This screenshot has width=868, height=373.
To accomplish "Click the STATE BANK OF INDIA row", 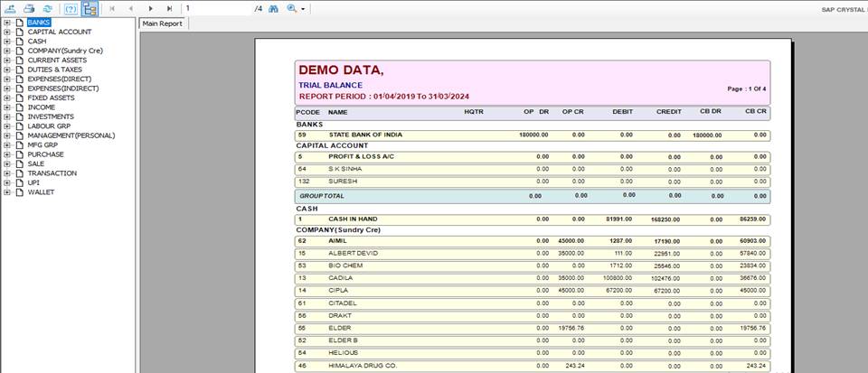I will click(x=364, y=135).
